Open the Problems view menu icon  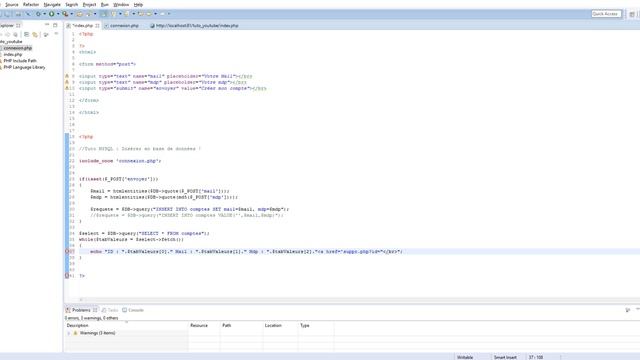628,310
